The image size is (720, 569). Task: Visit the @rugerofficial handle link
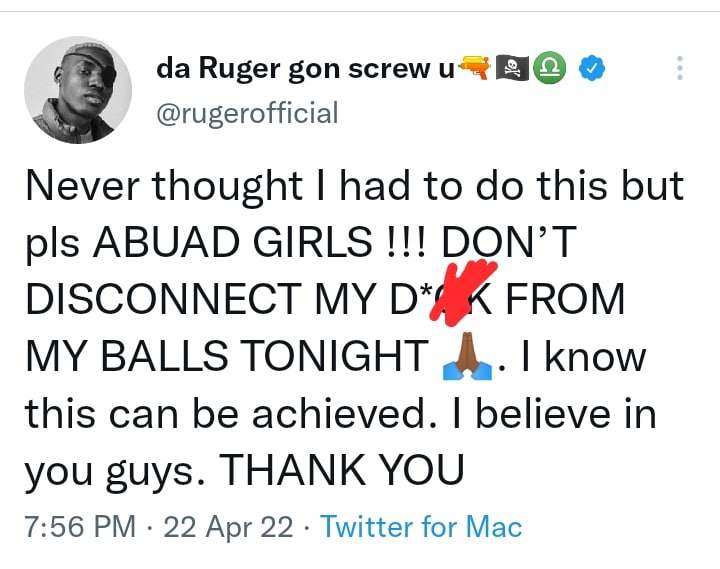[248, 113]
